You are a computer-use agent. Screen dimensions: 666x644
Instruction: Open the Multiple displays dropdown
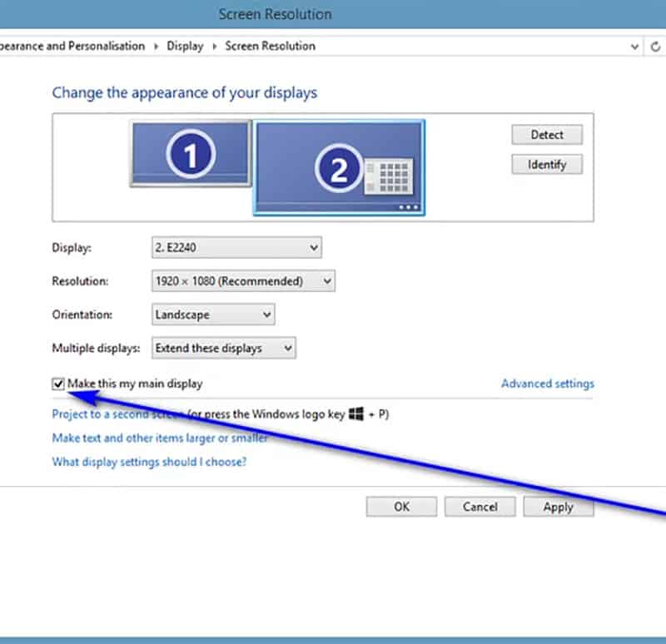tap(222, 348)
